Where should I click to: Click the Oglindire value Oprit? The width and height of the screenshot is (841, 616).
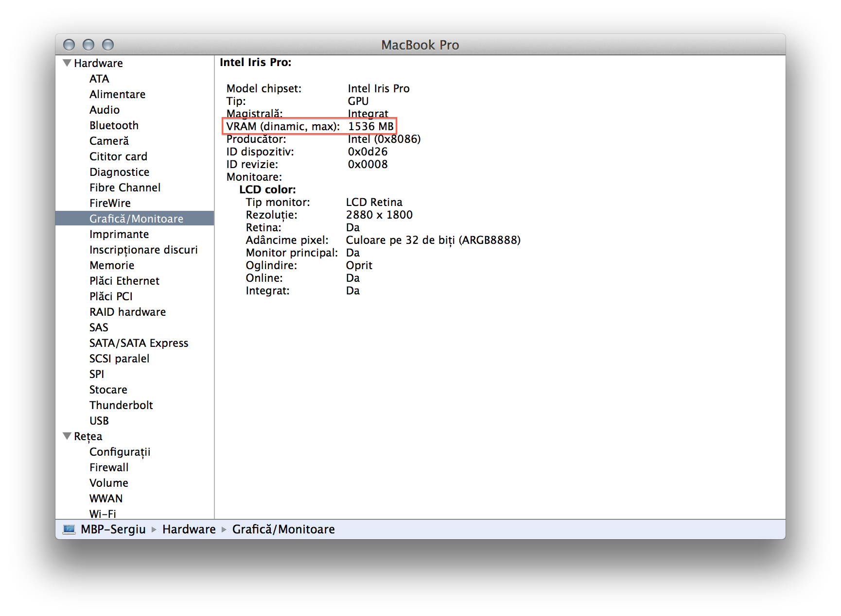(x=359, y=265)
